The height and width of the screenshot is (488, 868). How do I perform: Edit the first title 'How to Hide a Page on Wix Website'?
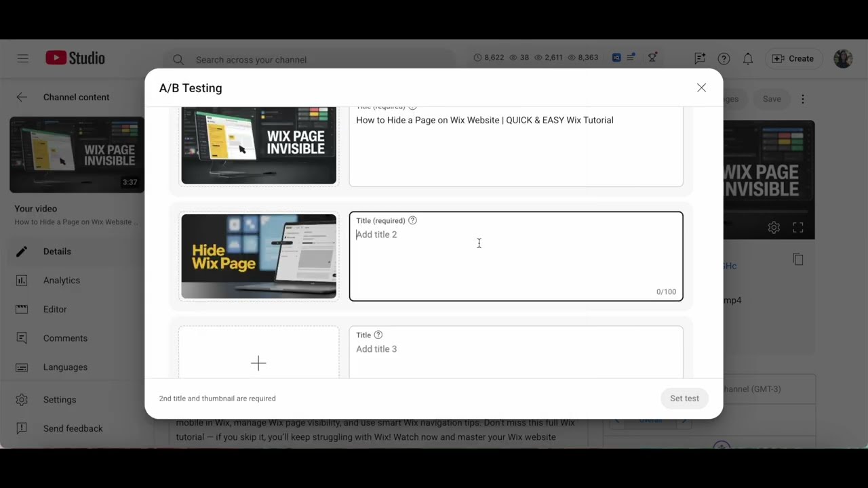pyautogui.click(x=516, y=146)
